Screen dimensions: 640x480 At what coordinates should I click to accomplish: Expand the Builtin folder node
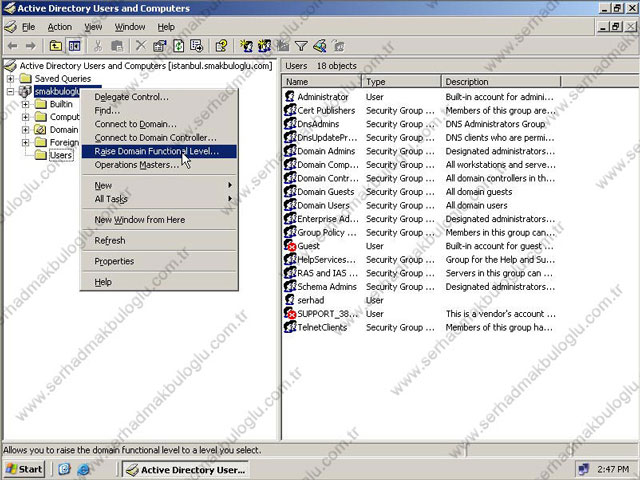click(25, 104)
